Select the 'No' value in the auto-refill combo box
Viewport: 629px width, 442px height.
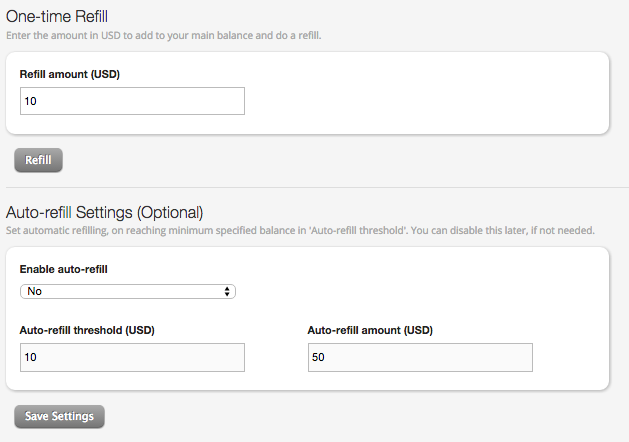click(x=36, y=291)
